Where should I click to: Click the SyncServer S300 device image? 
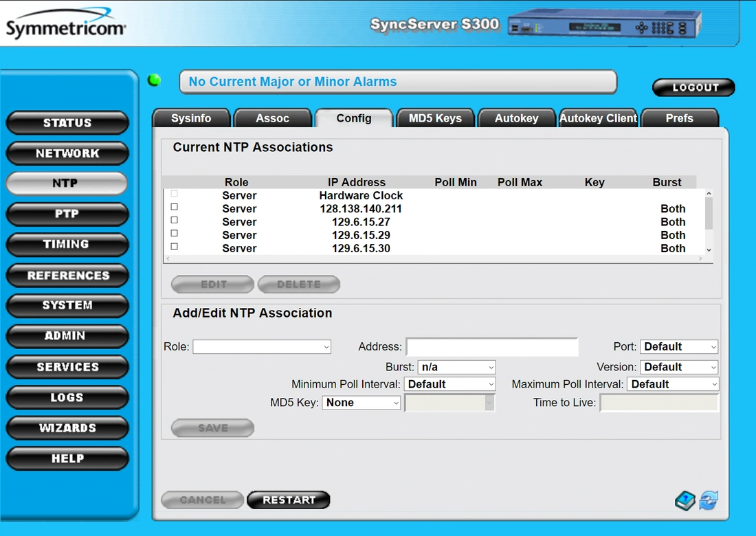603,26
